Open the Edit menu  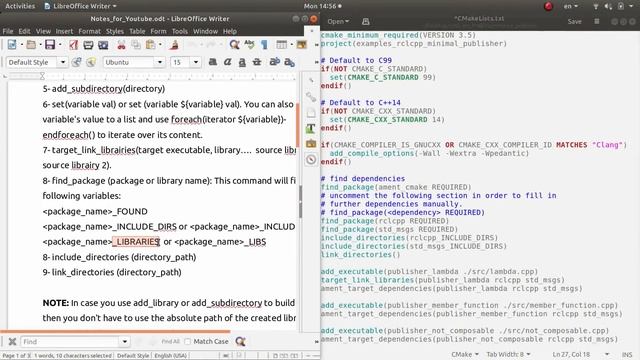24,31
